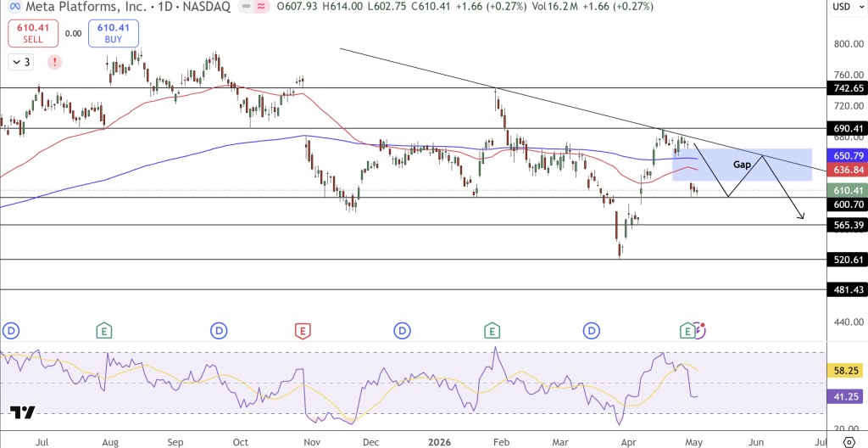Image resolution: width=868 pixels, height=448 pixels.
Task: Click the Sep label on time axis
Action: (x=175, y=442)
